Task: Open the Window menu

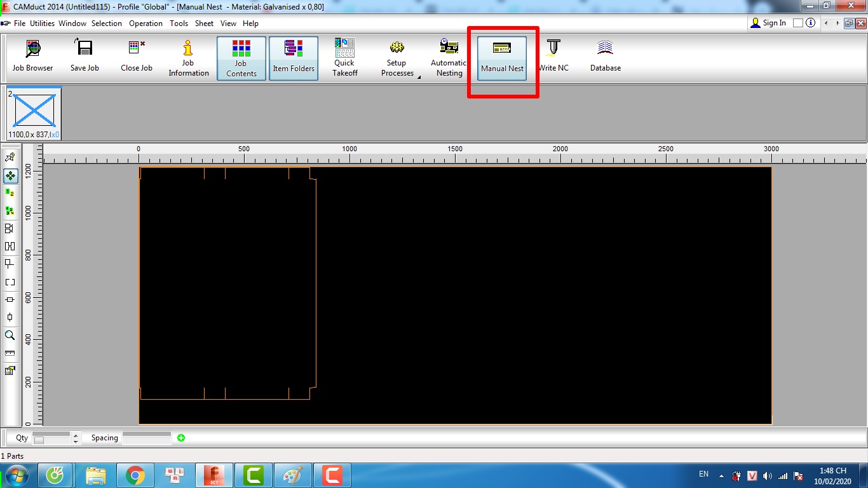Action: [x=72, y=24]
